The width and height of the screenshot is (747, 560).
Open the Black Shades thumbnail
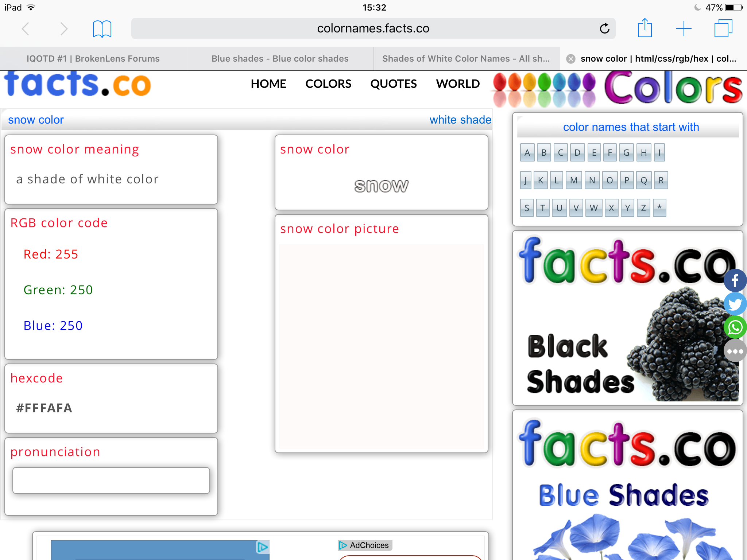(627, 318)
